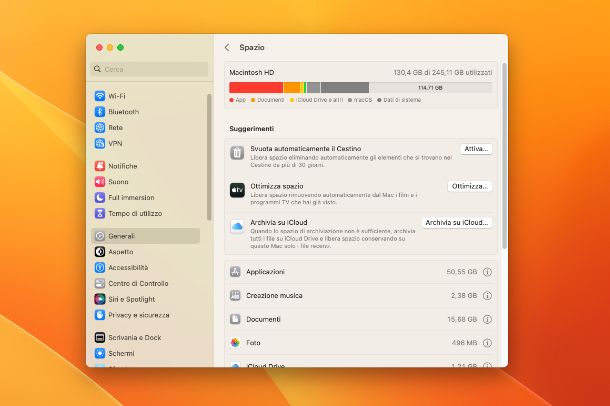Screen dimensions: 610x406
Task: Open the Notifiche bell icon
Action: (100, 166)
